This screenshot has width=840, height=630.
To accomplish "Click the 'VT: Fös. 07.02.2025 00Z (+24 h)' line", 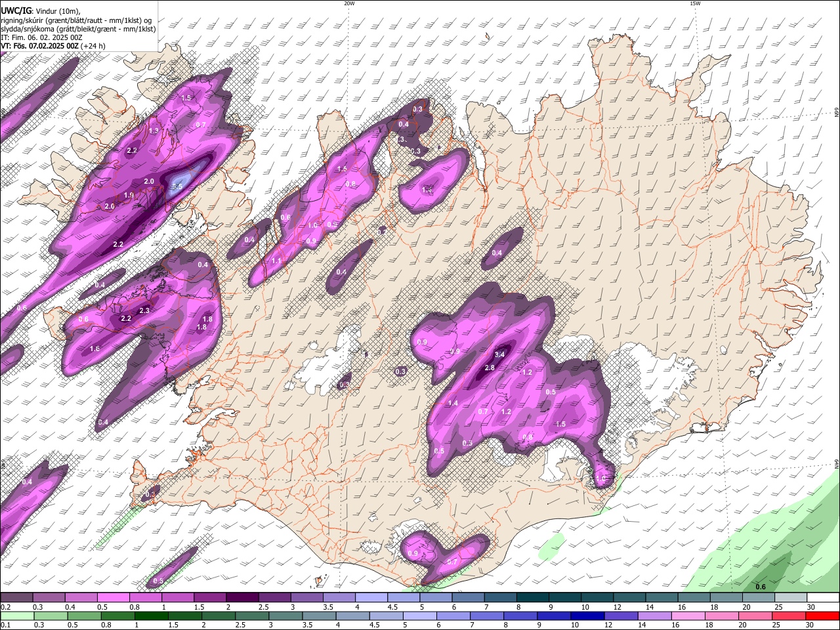I will pos(53,47).
